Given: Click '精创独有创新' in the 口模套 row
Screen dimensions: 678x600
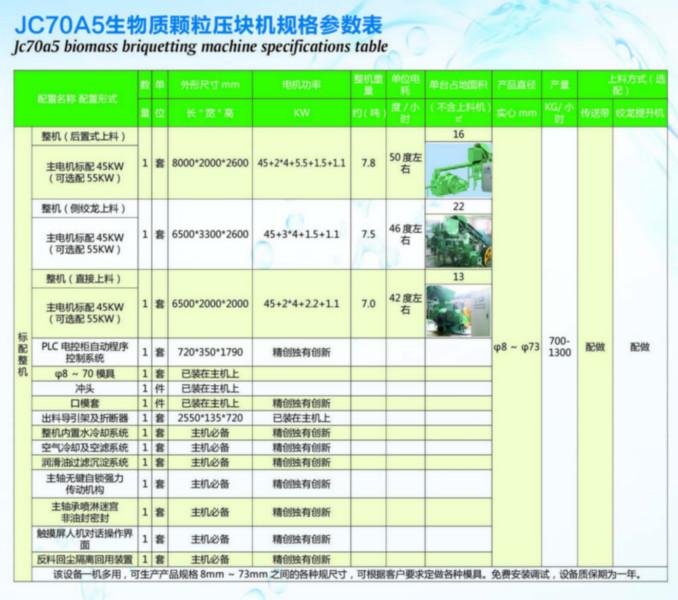Looking at the screenshot, I should tap(301, 403).
